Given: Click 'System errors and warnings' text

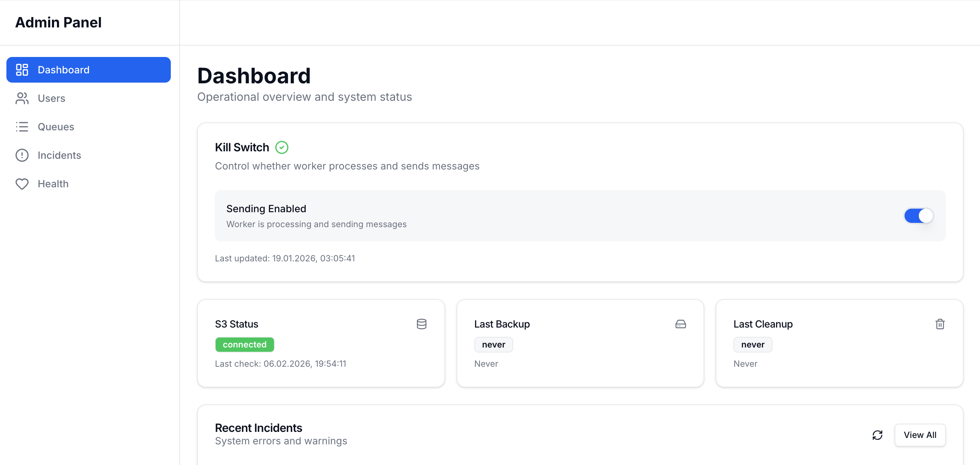Looking at the screenshot, I should point(281,441).
